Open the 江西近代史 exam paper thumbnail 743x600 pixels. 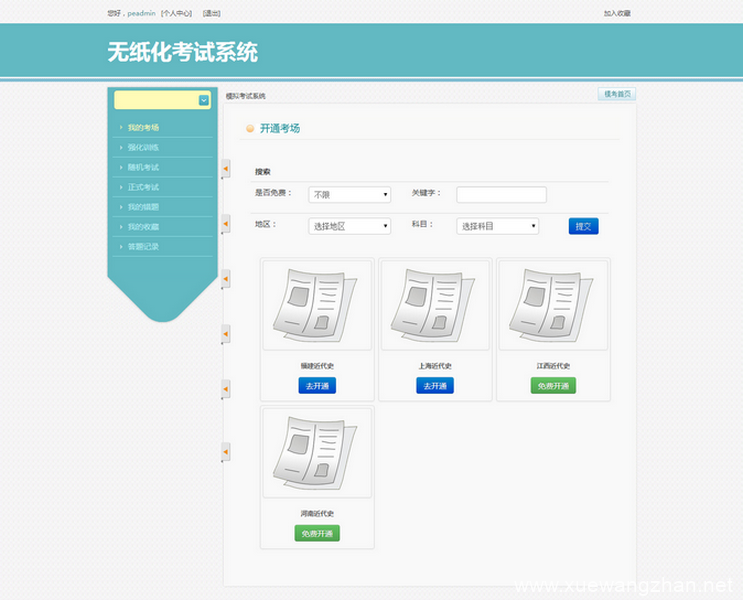pyautogui.click(x=553, y=305)
